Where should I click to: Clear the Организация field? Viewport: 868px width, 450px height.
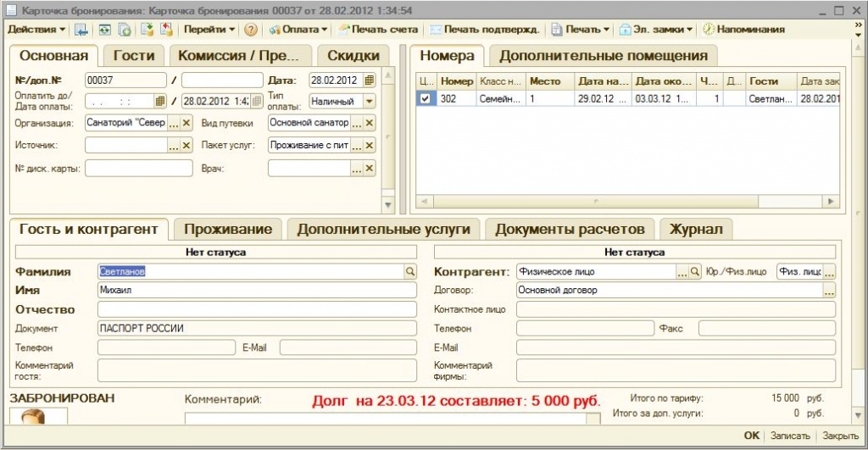186,123
